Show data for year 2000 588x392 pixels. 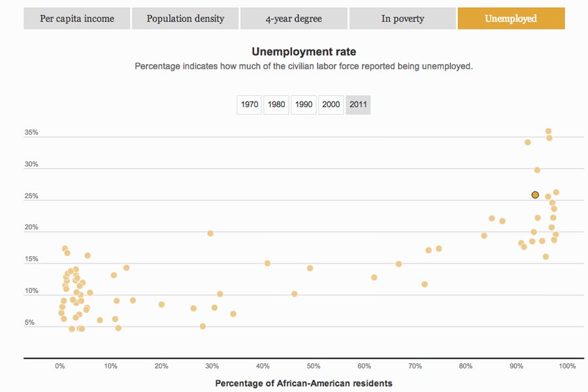click(331, 105)
